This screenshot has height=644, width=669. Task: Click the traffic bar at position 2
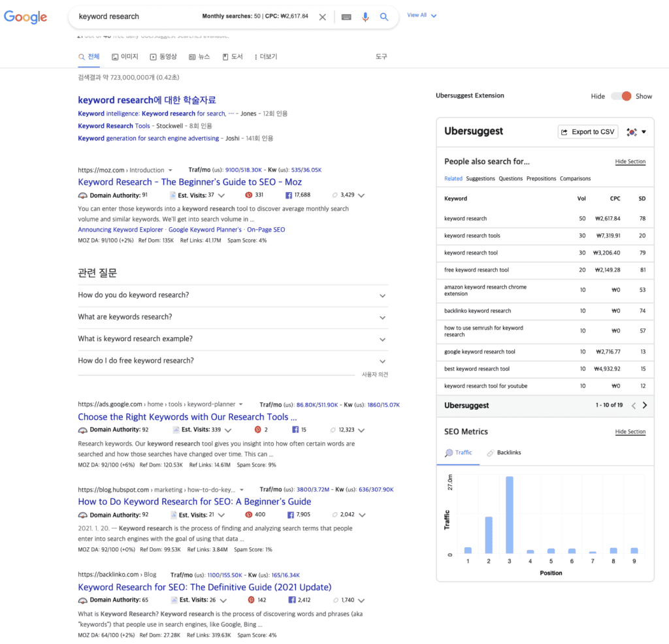(x=489, y=535)
